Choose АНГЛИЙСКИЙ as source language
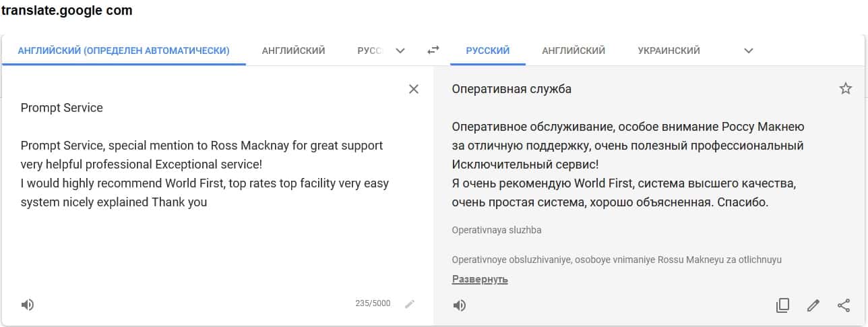Image resolution: width=868 pixels, height=327 pixels. point(293,51)
